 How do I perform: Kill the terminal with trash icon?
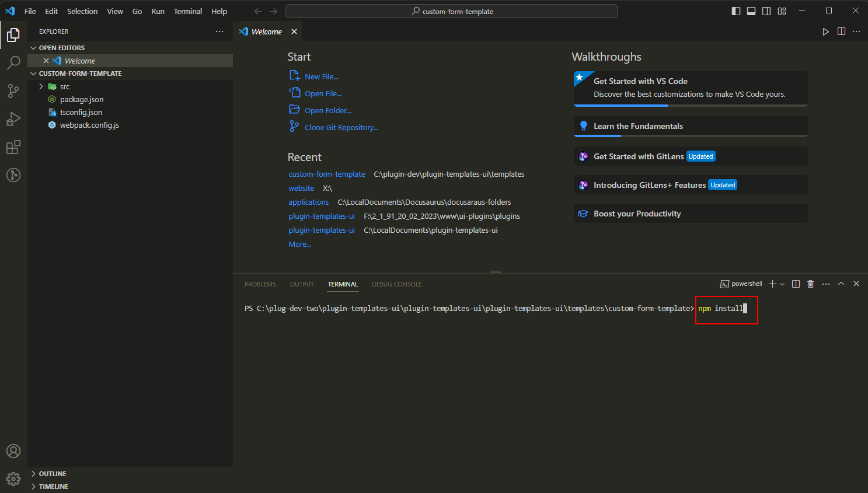pyautogui.click(x=810, y=284)
